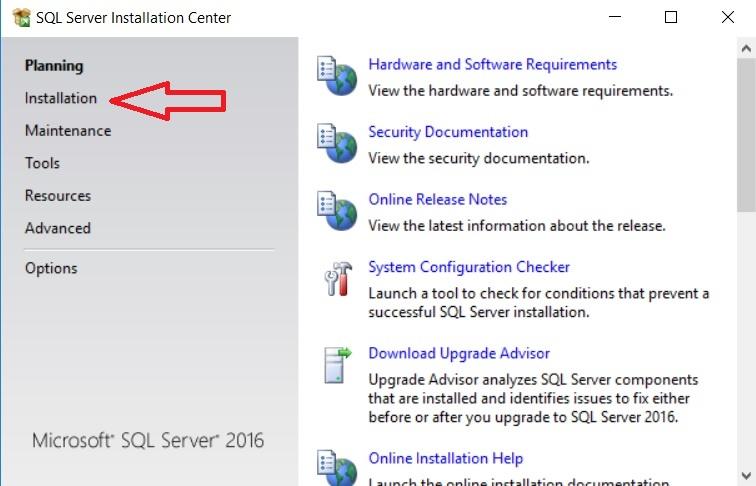Select Installation in the left sidebar
The width and height of the screenshot is (756, 486).
61,98
